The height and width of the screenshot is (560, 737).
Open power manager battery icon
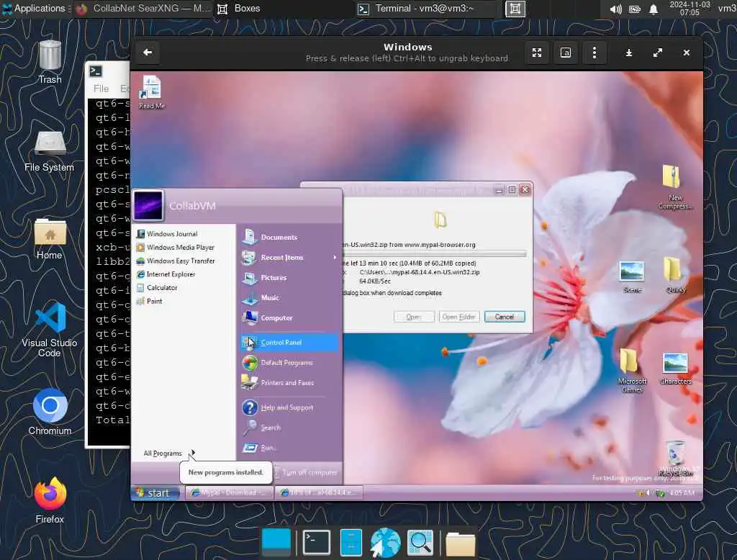635,9
